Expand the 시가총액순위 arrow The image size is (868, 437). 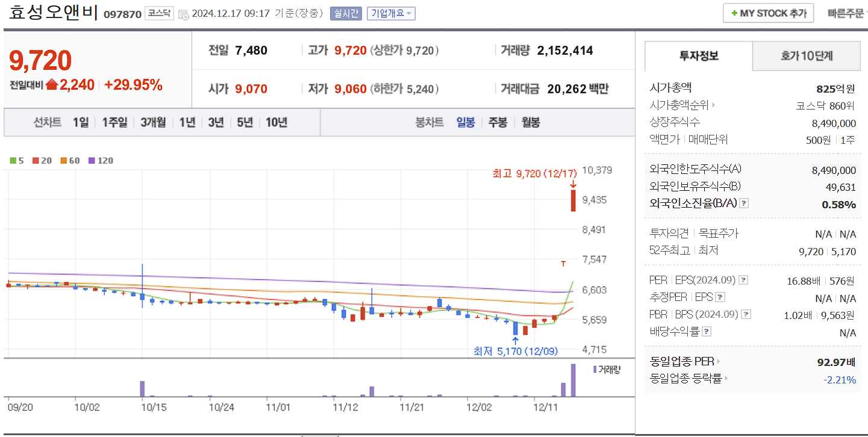(x=714, y=104)
